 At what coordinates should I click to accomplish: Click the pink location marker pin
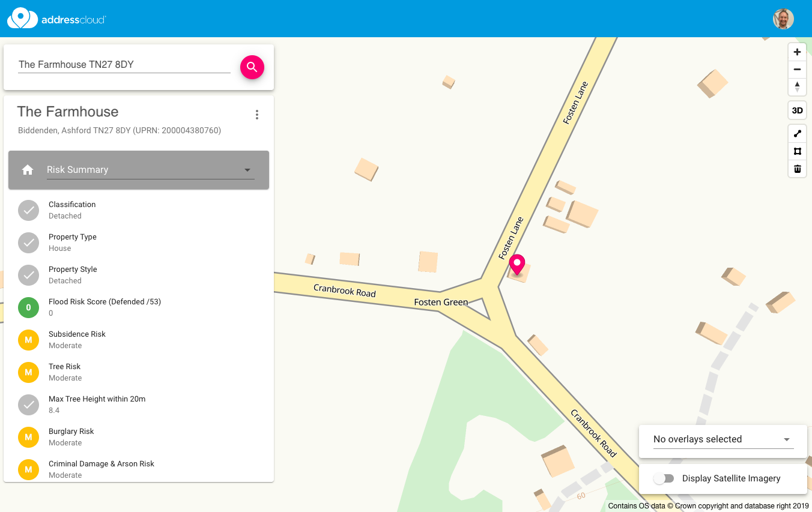pyautogui.click(x=517, y=265)
